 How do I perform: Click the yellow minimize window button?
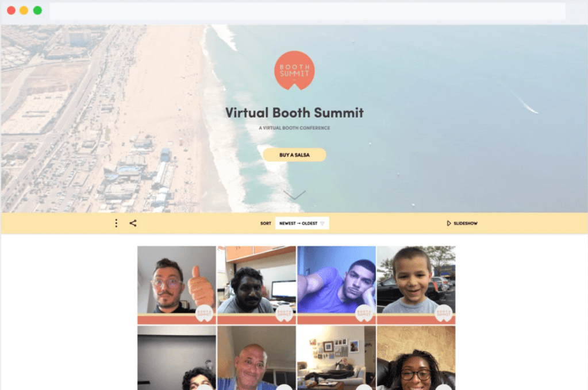24,10
